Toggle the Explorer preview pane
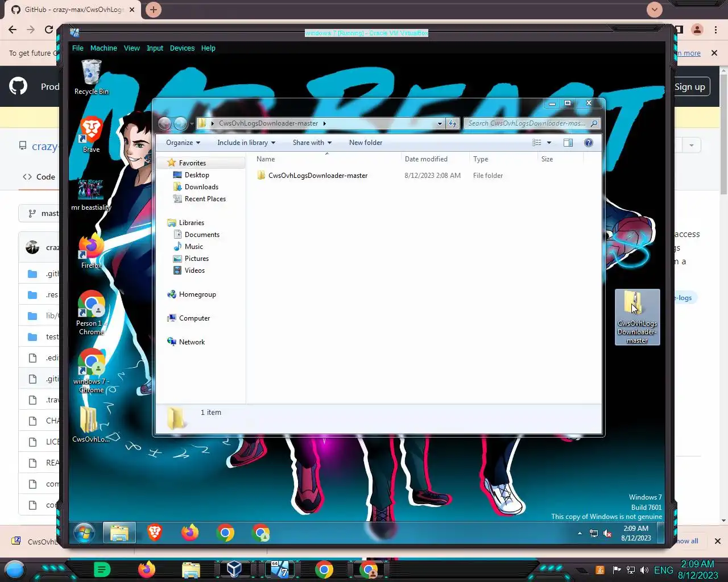 568,143
